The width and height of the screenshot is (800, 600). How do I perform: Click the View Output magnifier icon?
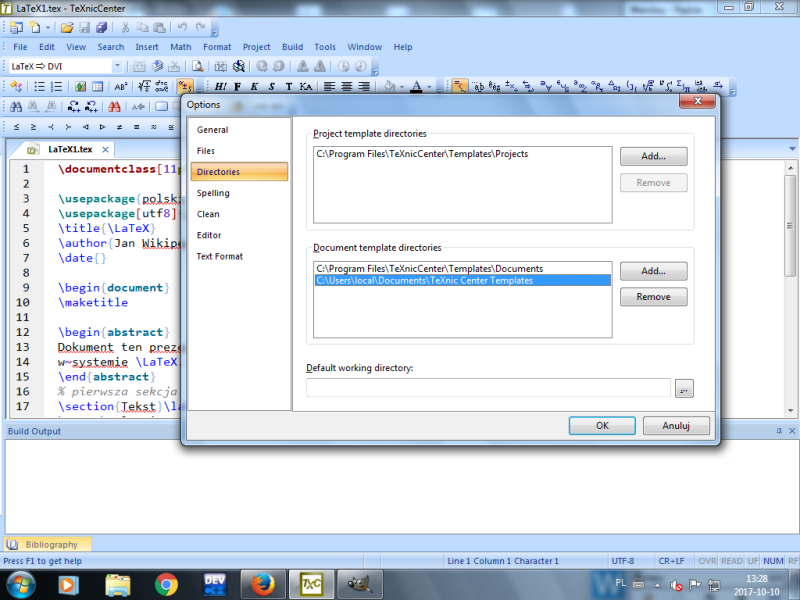pyautogui.click(x=197, y=66)
